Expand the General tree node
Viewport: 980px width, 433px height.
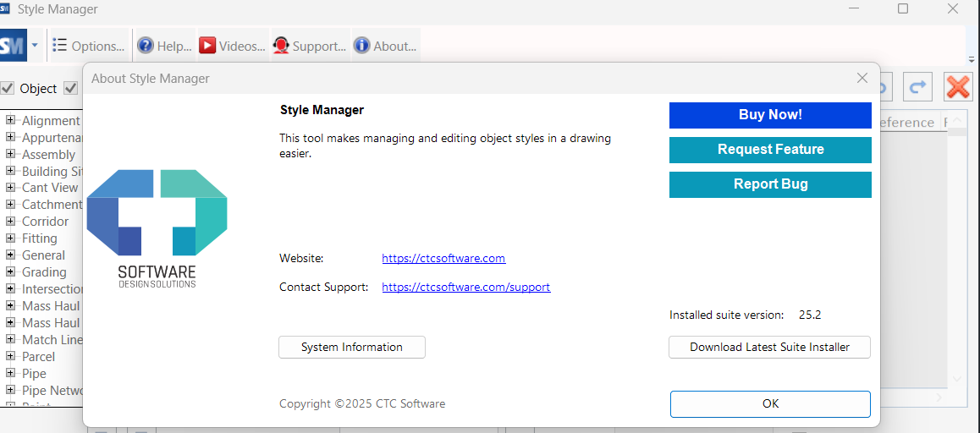(x=11, y=255)
